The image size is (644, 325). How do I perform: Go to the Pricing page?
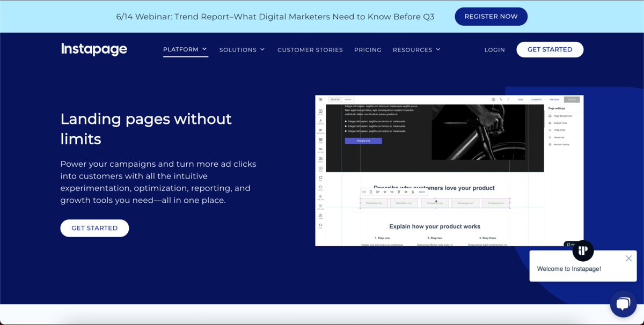click(x=368, y=50)
